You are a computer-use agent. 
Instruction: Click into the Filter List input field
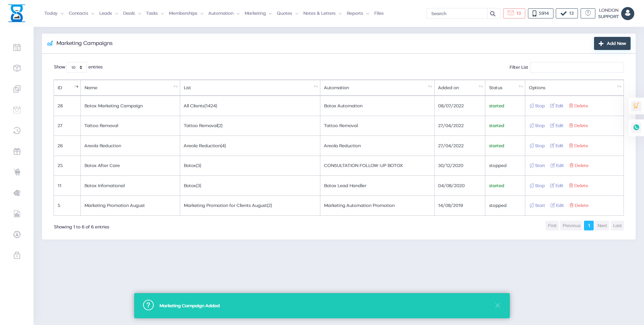click(576, 67)
